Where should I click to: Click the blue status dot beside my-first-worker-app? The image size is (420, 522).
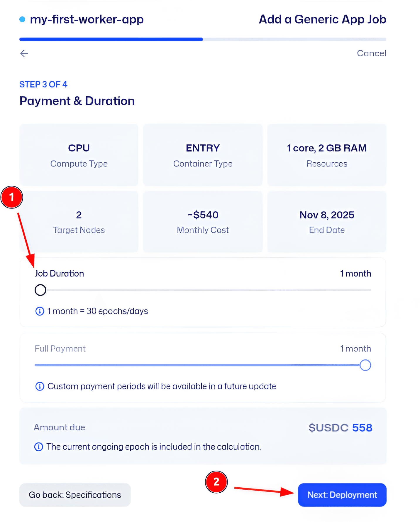22,19
